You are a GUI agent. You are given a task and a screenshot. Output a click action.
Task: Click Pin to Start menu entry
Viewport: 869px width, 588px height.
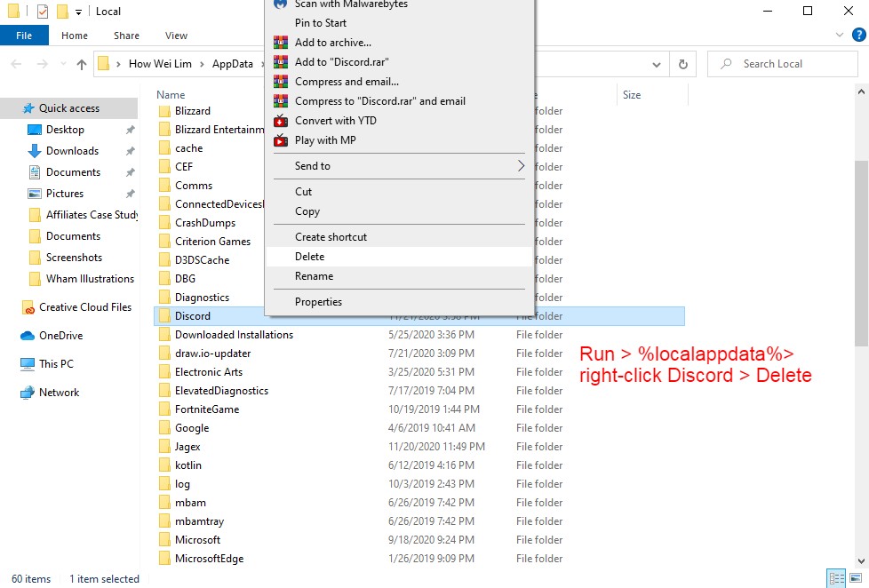pos(399,23)
